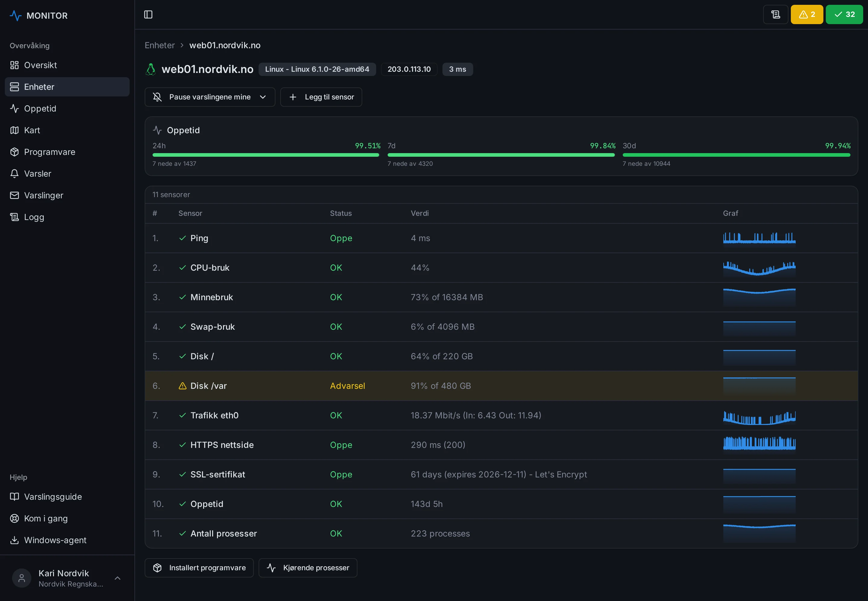868x601 pixels.
Task: Open Windows-agent download link
Action: [67, 540]
